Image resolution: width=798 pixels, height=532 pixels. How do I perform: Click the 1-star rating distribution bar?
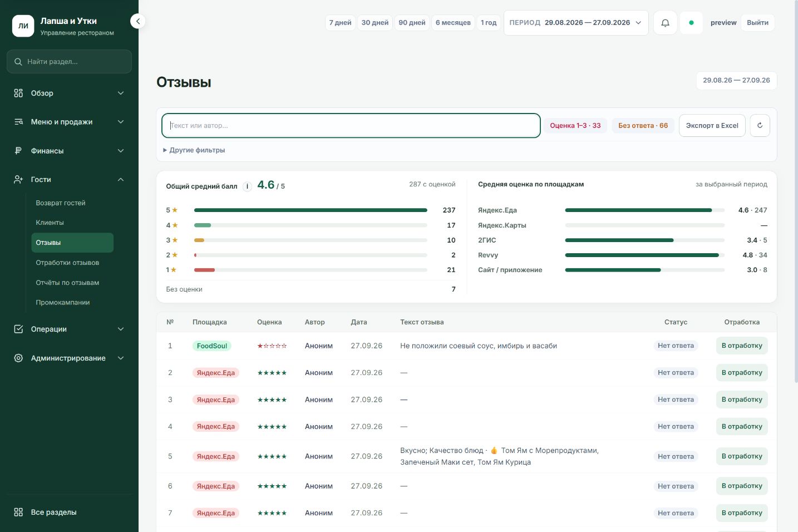(x=311, y=270)
